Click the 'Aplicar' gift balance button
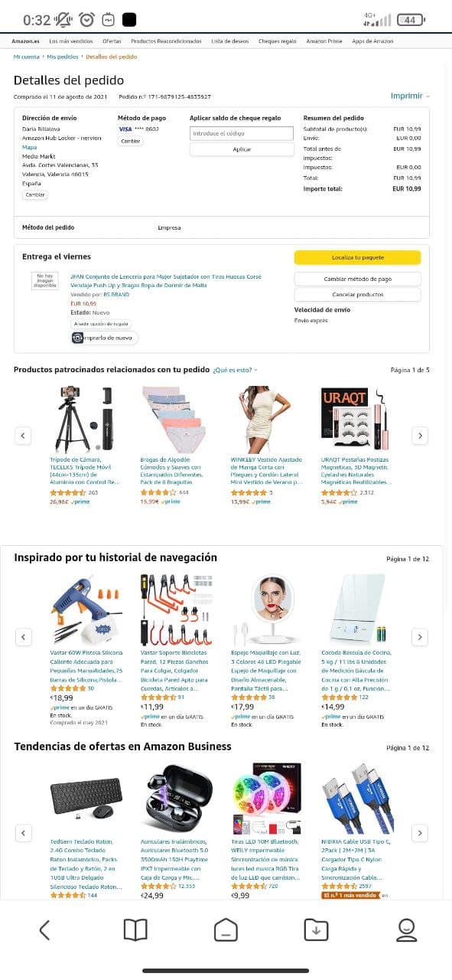Screen dimensions: 452x980 click(242, 149)
